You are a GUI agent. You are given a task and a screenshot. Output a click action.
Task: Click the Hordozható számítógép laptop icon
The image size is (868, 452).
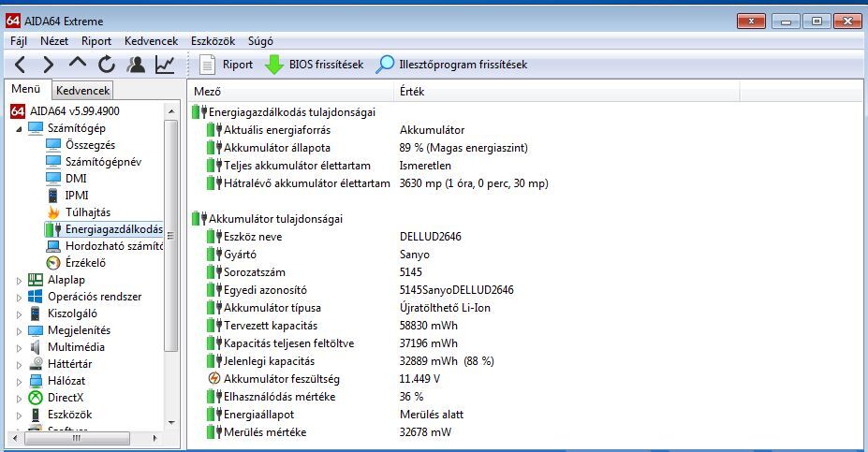click(x=53, y=246)
